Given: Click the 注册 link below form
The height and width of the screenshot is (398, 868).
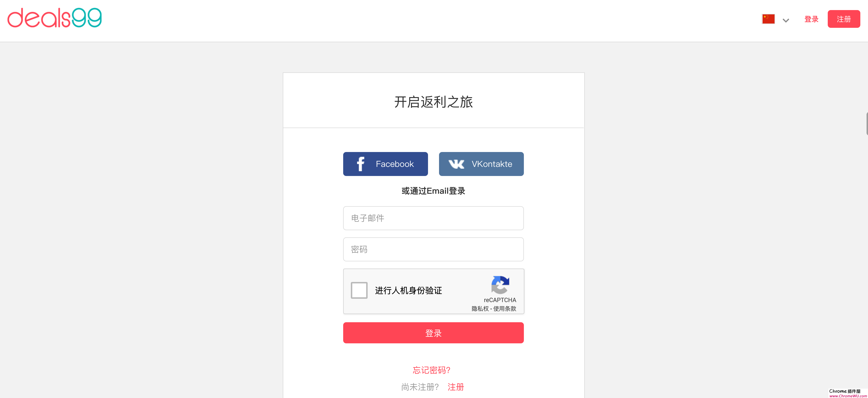Looking at the screenshot, I should (456, 387).
